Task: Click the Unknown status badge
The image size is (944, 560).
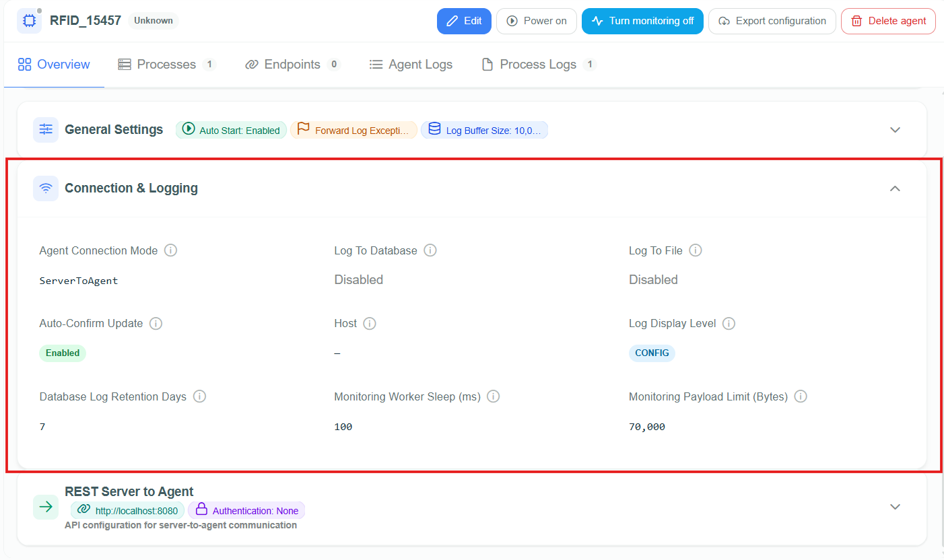Action: click(x=154, y=21)
